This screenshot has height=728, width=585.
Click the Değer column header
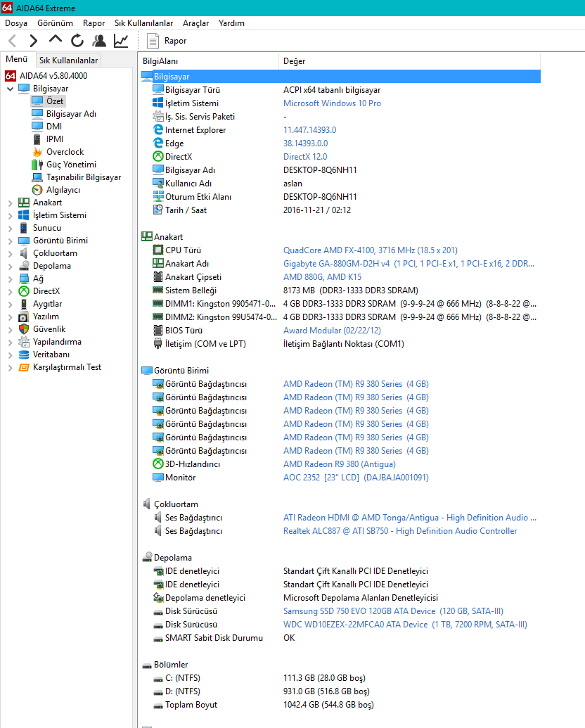(409, 60)
